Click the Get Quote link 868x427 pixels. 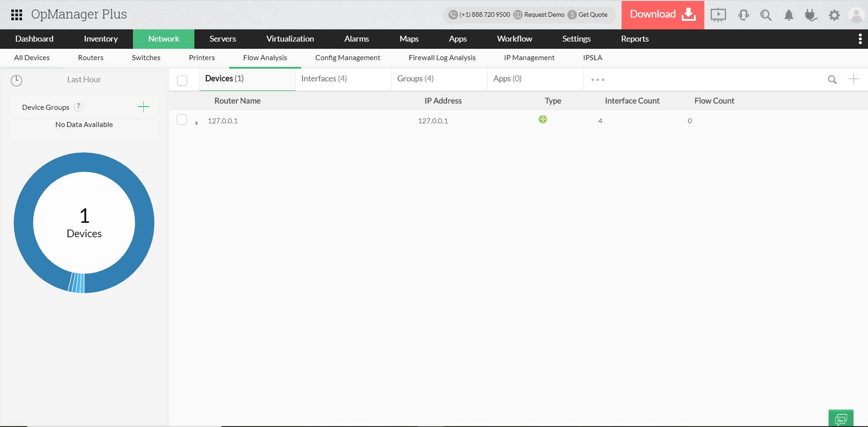click(x=593, y=15)
